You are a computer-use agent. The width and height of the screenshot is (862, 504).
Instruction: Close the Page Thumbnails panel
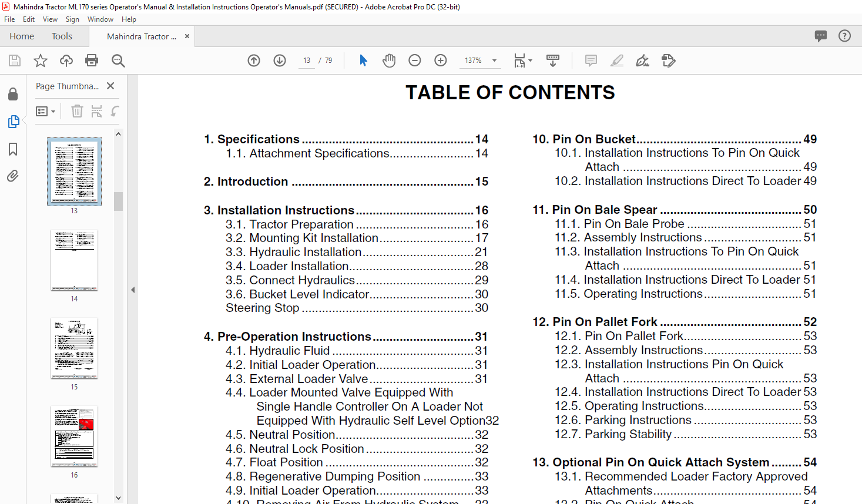tap(110, 86)
